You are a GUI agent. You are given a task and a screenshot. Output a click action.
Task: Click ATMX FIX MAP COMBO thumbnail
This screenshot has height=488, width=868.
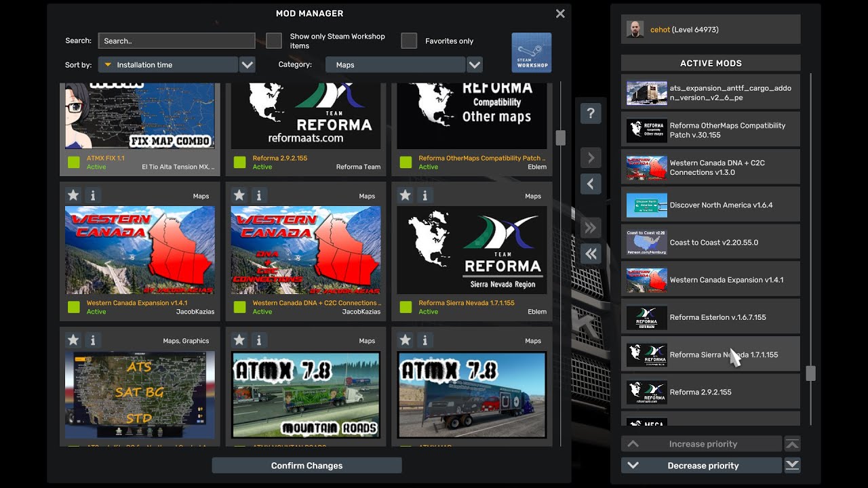click(140, 116)
